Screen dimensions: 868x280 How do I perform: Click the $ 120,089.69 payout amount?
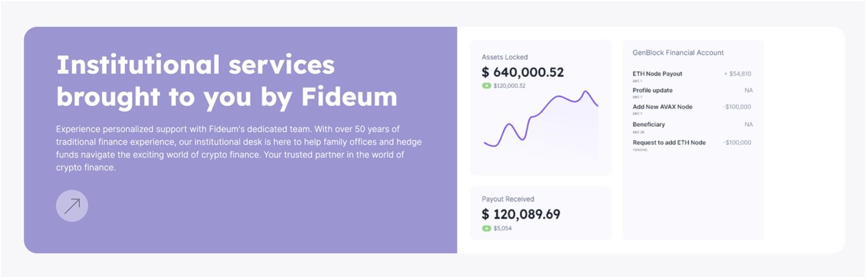[x=521, y=214]
